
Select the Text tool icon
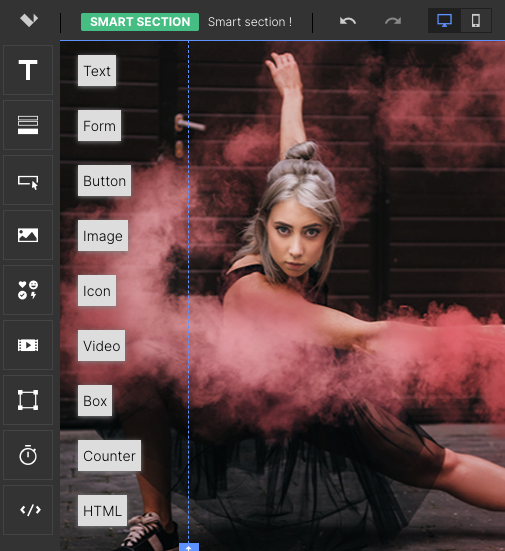tap(28, 70)
